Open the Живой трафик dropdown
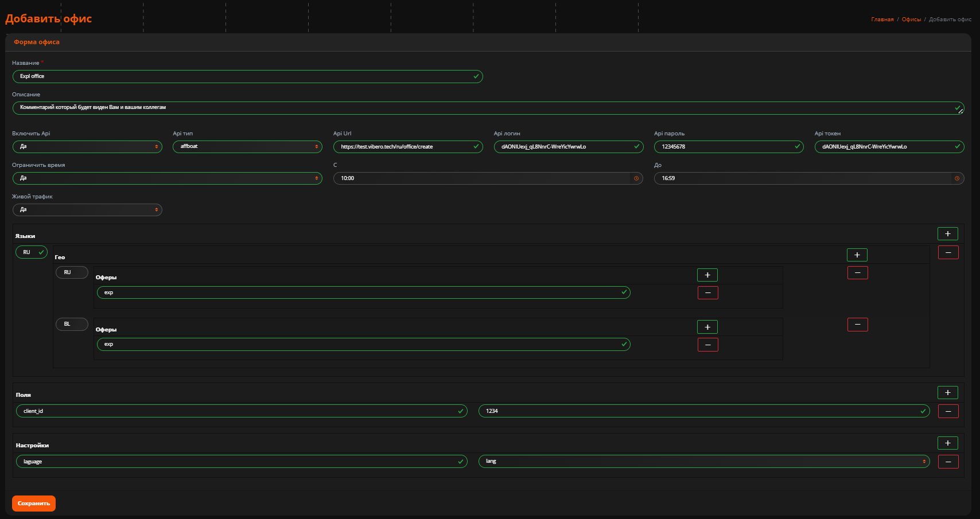Viewport: 980px width, 519px height. click(x=87, y=210)
